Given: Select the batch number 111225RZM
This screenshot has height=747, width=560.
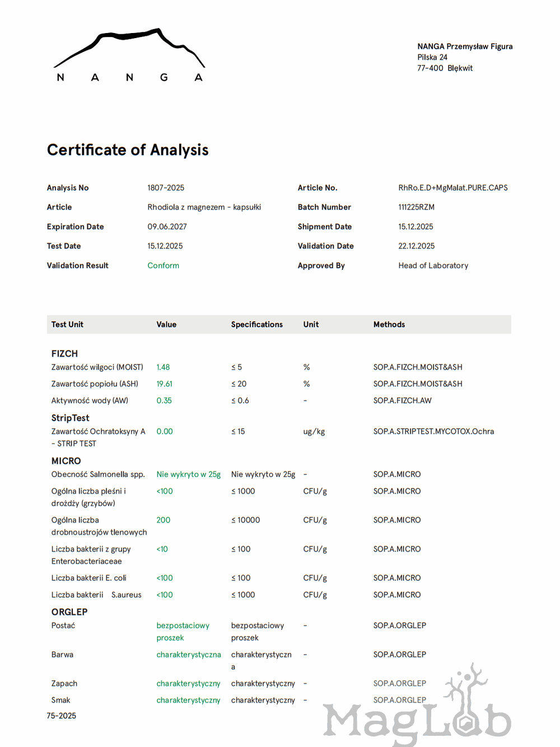Looking at the screenshot, I should tap(416, 207).
